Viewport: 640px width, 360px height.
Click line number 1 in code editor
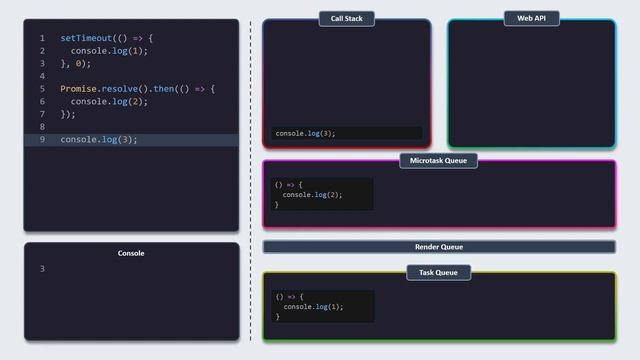42,38
